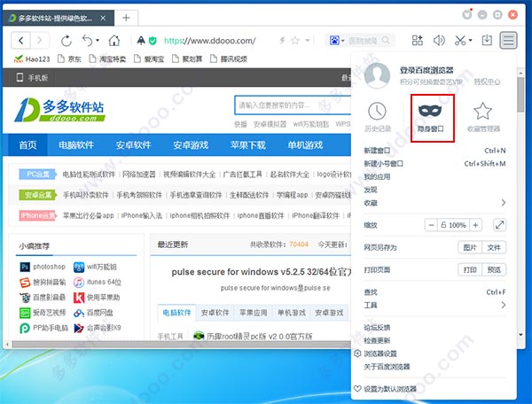Click the undo closed tab icon
This screenshot has height=404, width=532.
[87, 41]
